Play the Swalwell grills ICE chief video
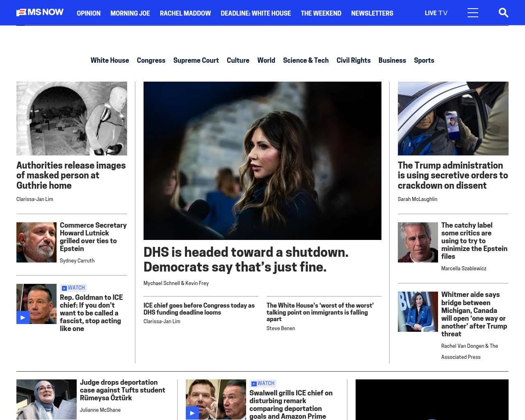 (192, 413)
